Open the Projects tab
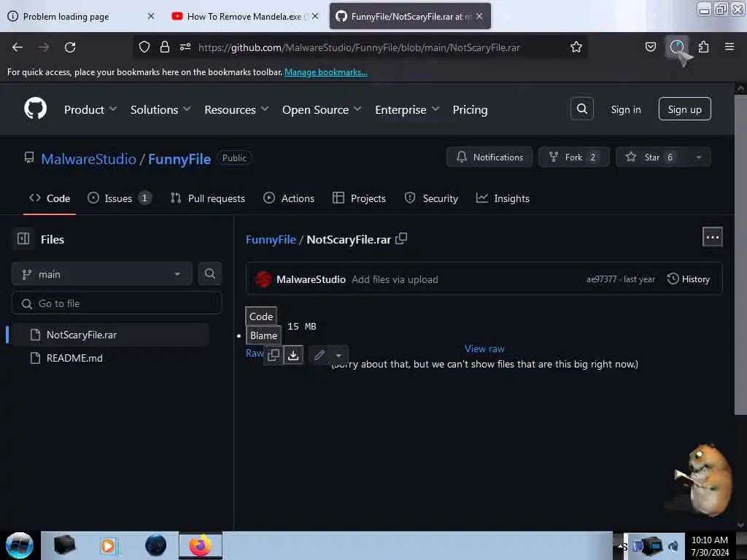 (359, 198)
